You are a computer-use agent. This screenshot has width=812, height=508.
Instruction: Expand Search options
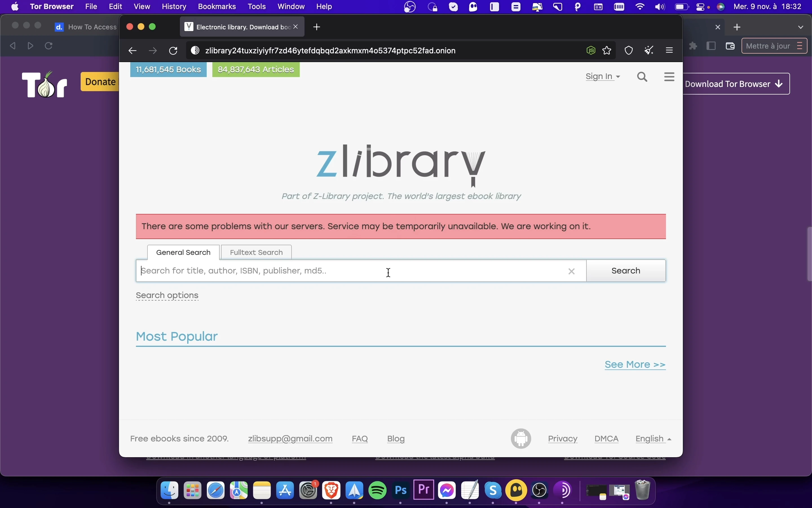pos(167,296)
